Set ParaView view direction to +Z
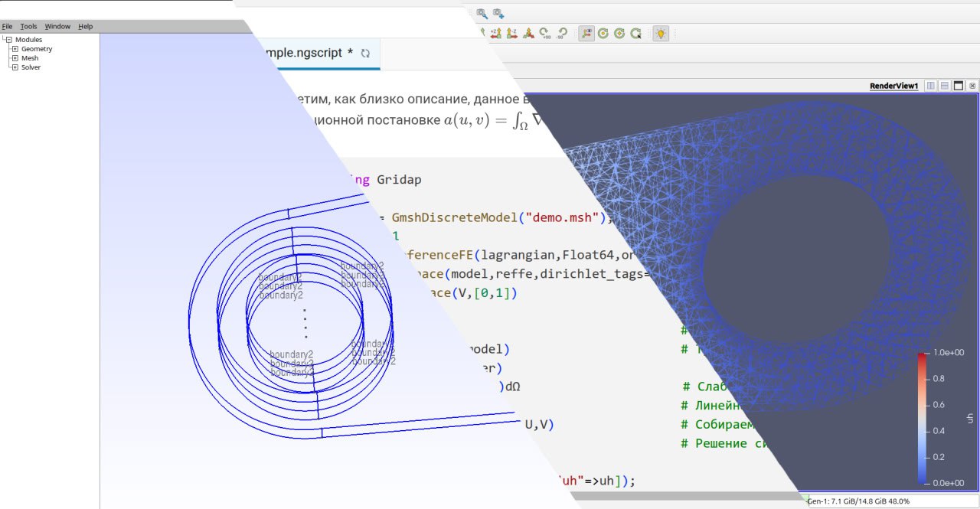The image size is (980, 509). (496, 33)
